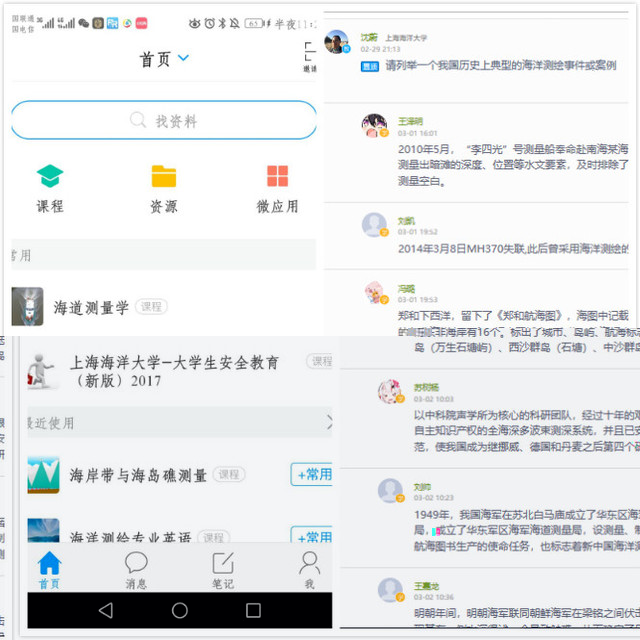Tap the Bluetooth status bar icon
The image size is (640, 640).
tap(222, 23)
